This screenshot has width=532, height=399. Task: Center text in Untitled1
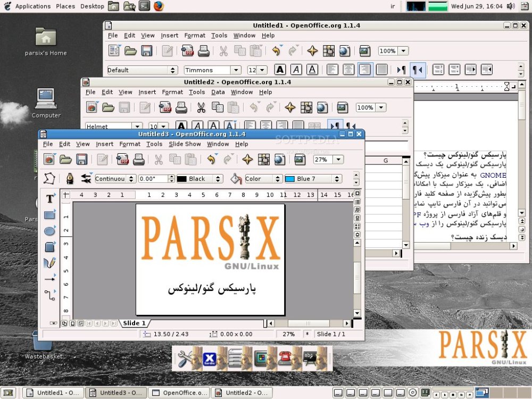pos(348,70)
